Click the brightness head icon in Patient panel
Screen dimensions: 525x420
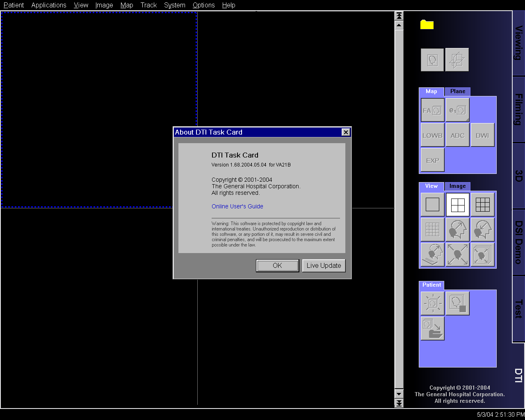432,304
